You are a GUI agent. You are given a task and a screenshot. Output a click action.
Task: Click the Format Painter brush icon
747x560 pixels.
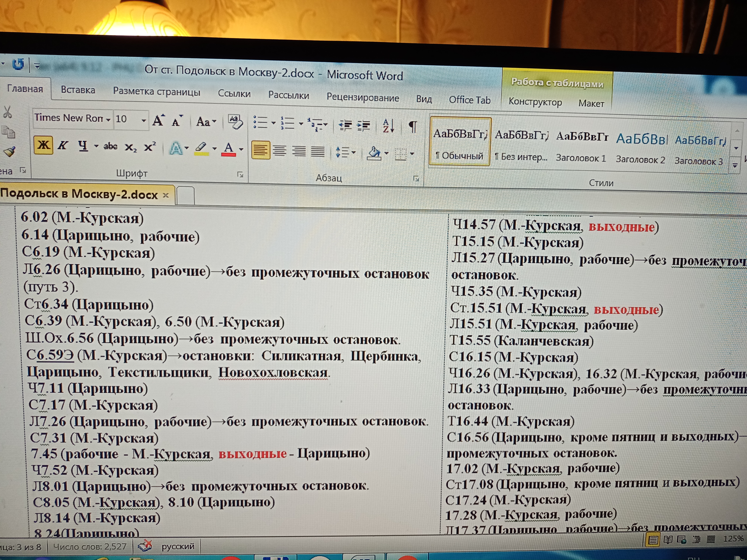coord(10,152)
